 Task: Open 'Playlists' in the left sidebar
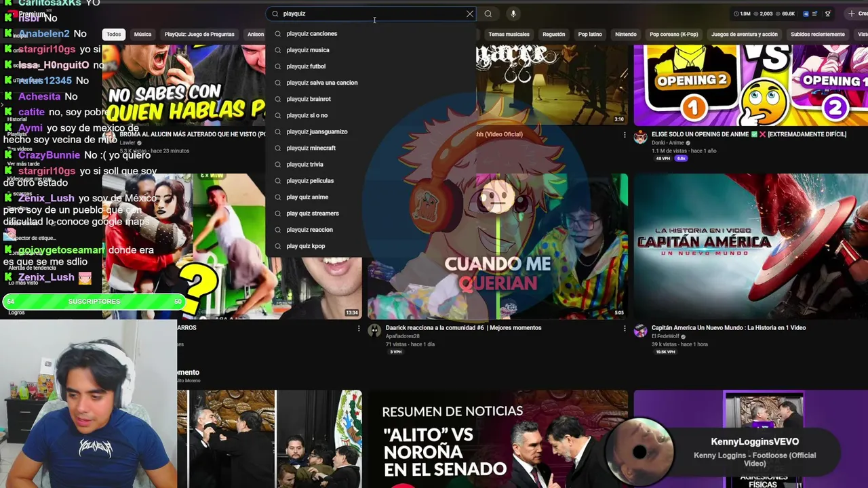pyautogui.click(x=17, y=134)
